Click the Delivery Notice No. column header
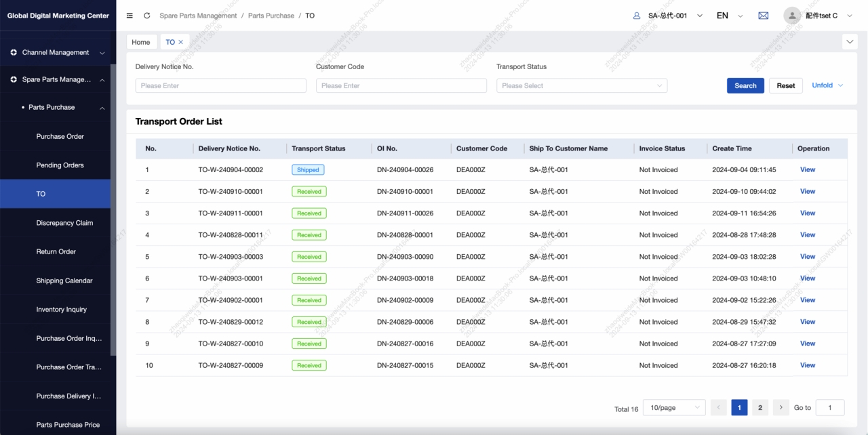Viewport: 868px width, 435px height. (229, 148)
